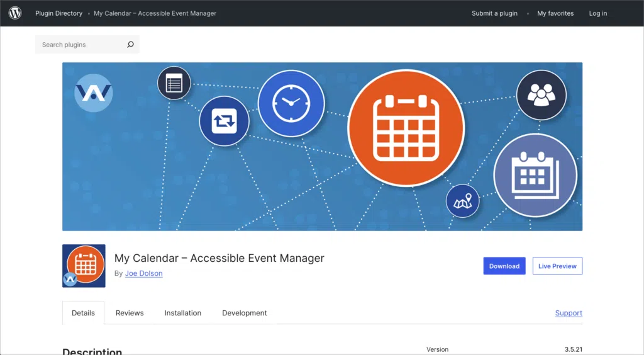Click My Calendar breadcrumb in header

point(155,13)
